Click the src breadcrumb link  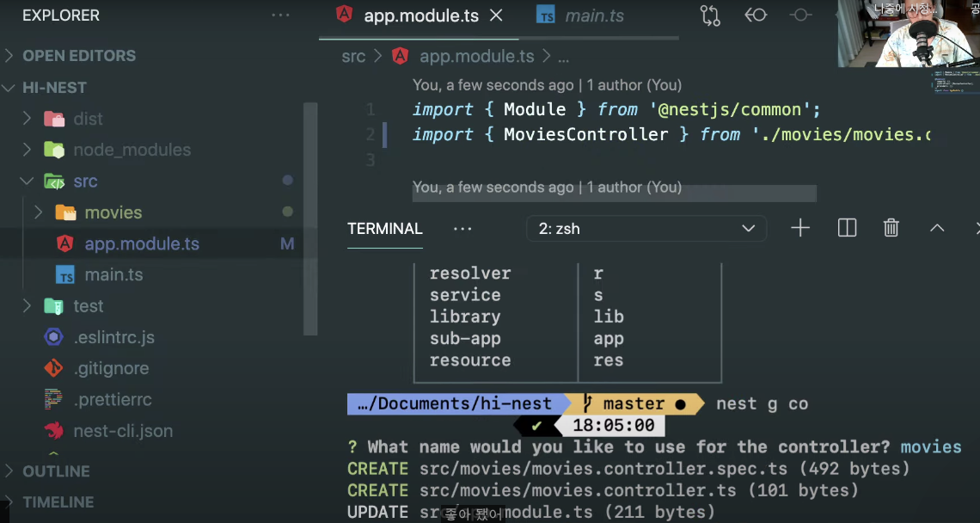[x=353, y=57]
